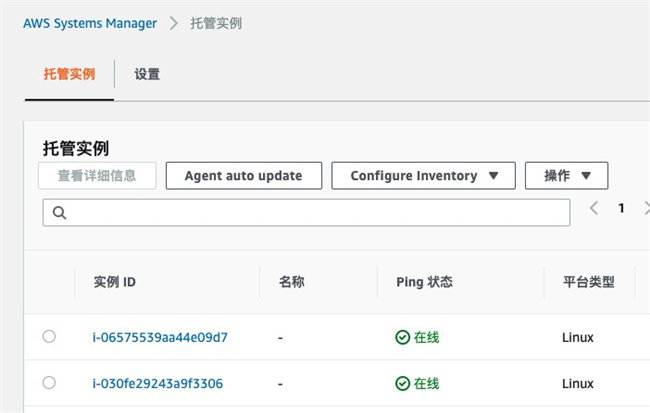Click Linux platform cell for i-06575539aa44e09d7

(578, 338)
